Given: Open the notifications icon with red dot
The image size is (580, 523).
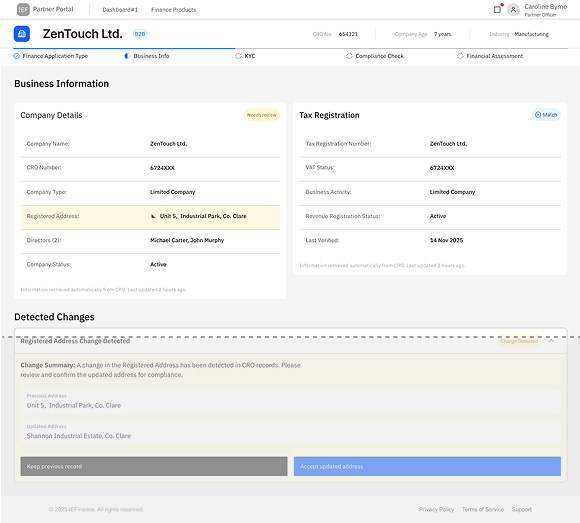Looking at the screenshot, I should coord(498,9).
